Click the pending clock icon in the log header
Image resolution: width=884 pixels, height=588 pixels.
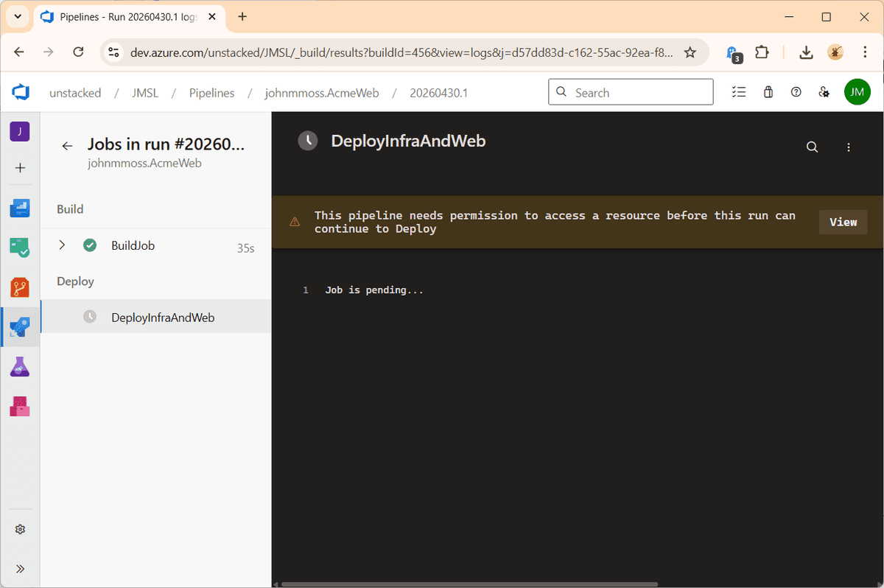(307, 141)
